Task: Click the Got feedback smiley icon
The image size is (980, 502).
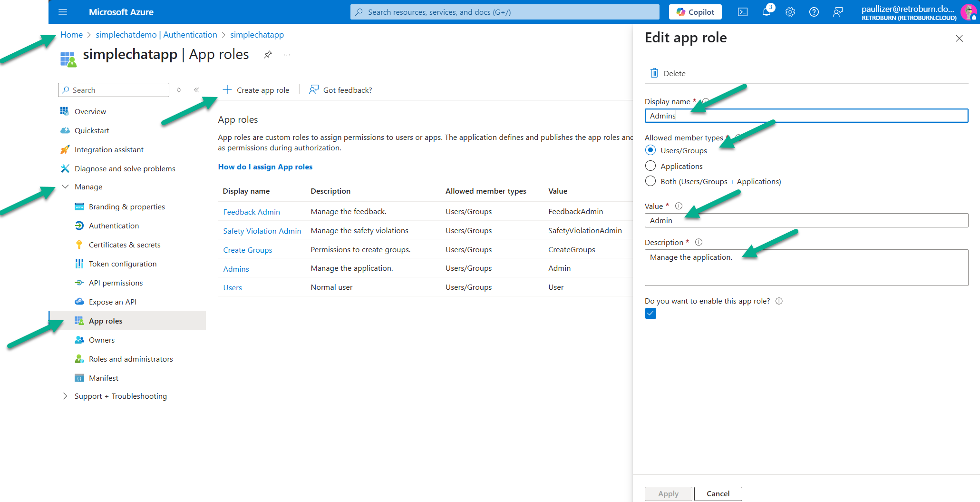Action: (x=313, y=89)
